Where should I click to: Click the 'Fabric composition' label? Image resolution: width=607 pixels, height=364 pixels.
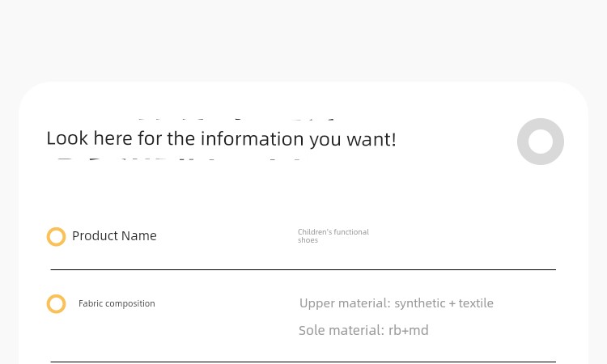(x=117, y=303)
